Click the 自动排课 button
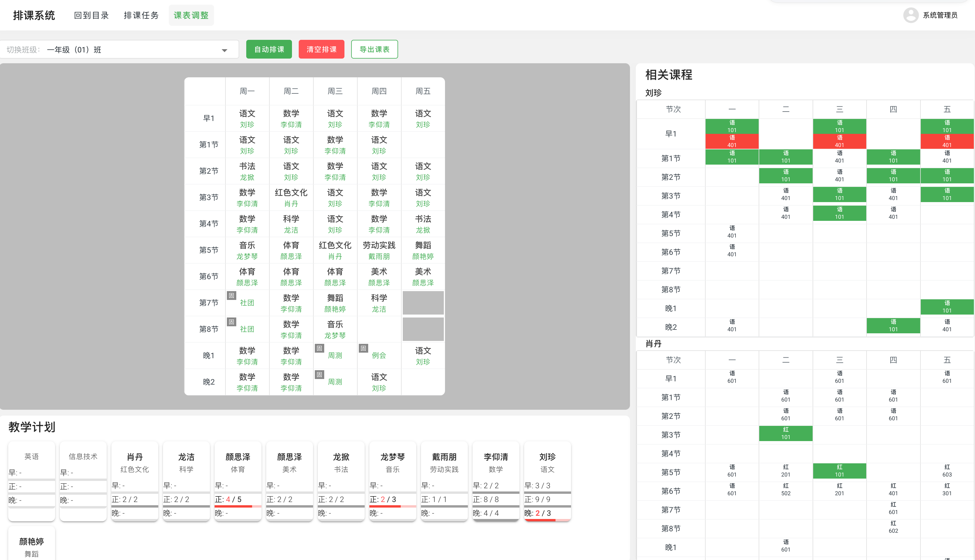Viewport: 975px width, 560px height. [x=269, y=49]
